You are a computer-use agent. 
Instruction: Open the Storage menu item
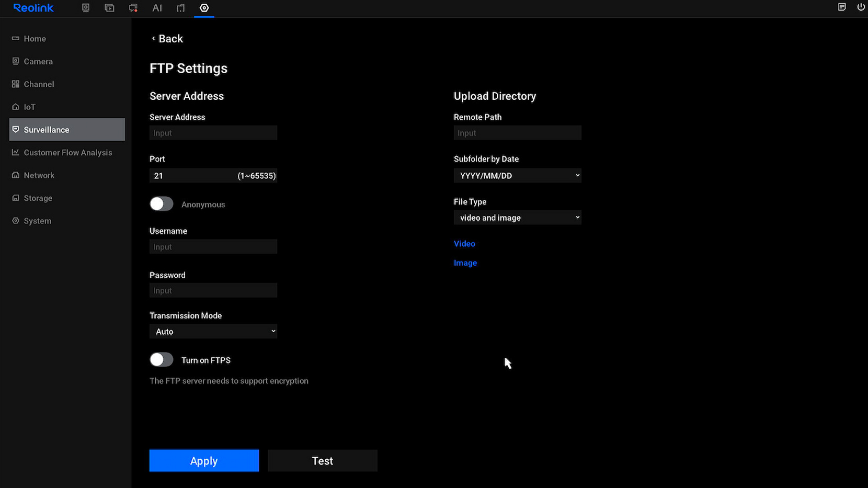[x=67, y=198]
